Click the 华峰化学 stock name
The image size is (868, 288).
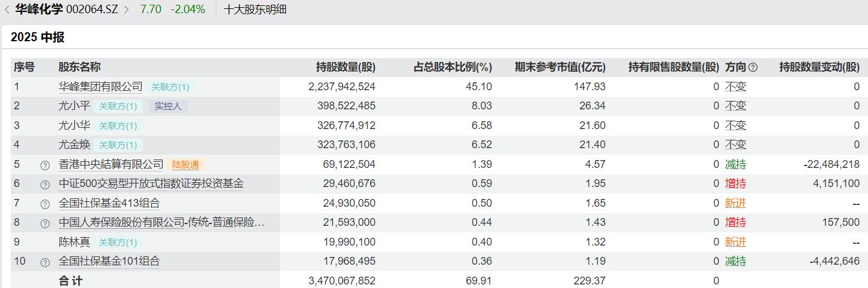[39, 10]
